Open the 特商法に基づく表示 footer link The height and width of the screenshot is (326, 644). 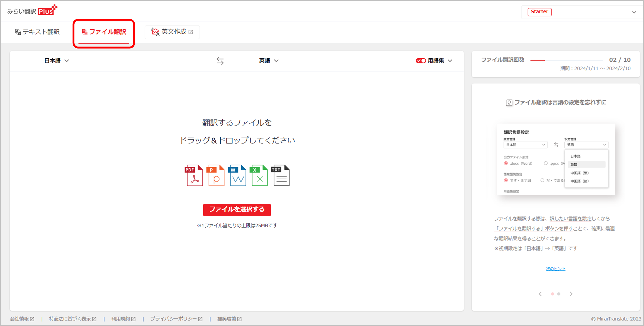coord(73,319)
